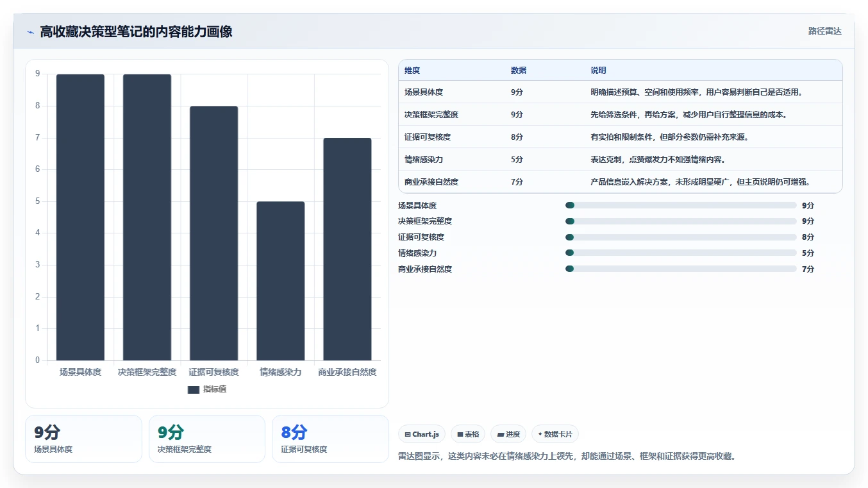Click the 场景具体度 progress bar
The image size is (868, 488).
pyautogui.click(x=681, y=205)
